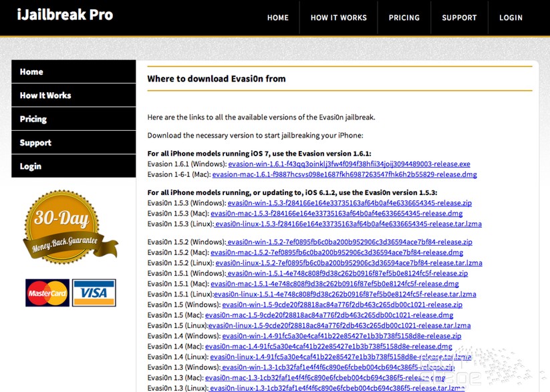Screen dimensions: 550x392
Task: Open PRICING from the top navigation
Action: coord(404,18)
